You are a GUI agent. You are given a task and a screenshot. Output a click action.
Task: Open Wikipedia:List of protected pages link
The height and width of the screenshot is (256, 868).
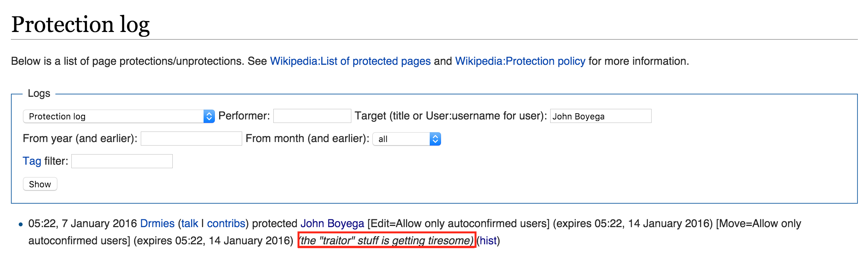(350, 61)
